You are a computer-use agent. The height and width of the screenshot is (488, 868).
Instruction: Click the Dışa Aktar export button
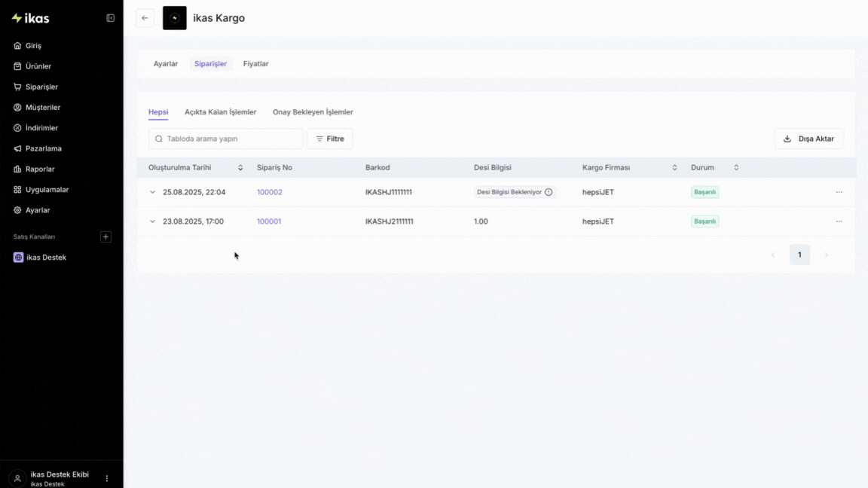pyautogui.click(x=808, y=139)
